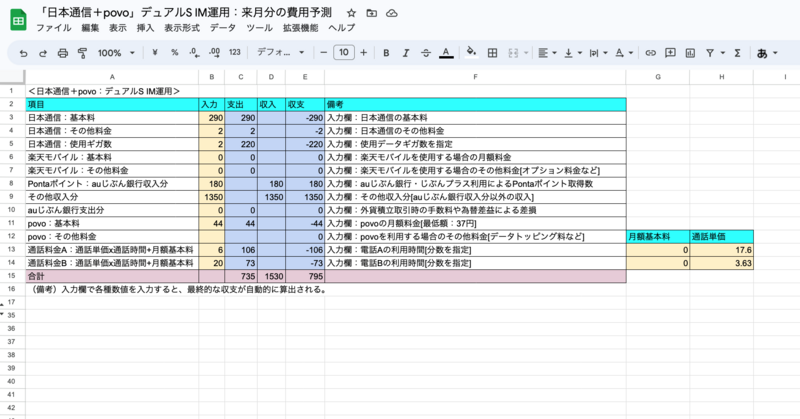Select cell 日本通信：基本料
The image size is (800, 419).
(112, 117)
